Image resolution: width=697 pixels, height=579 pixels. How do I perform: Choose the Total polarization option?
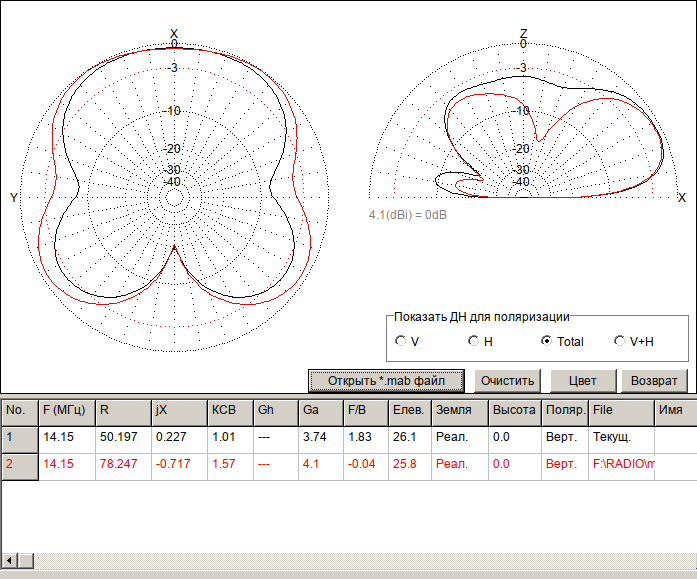coord(546,341)
